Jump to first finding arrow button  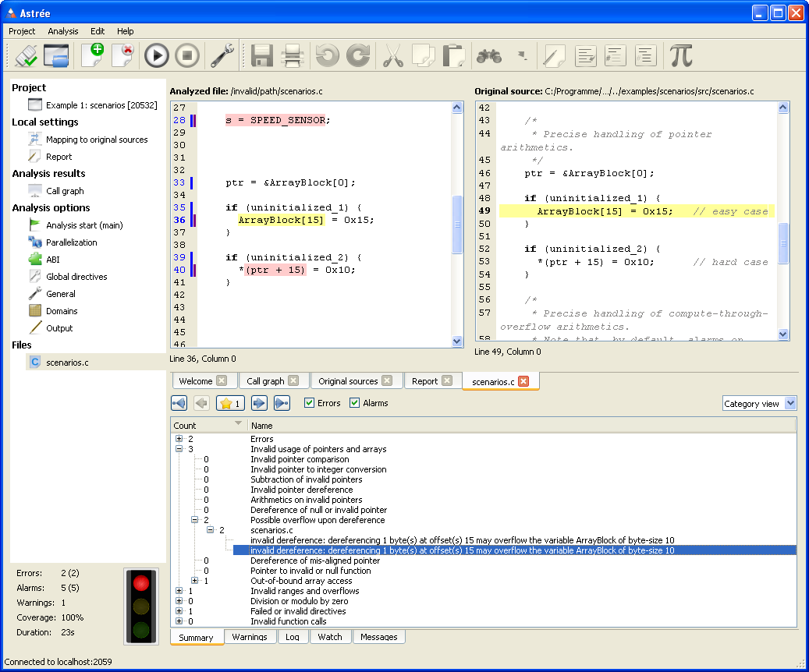179,403
